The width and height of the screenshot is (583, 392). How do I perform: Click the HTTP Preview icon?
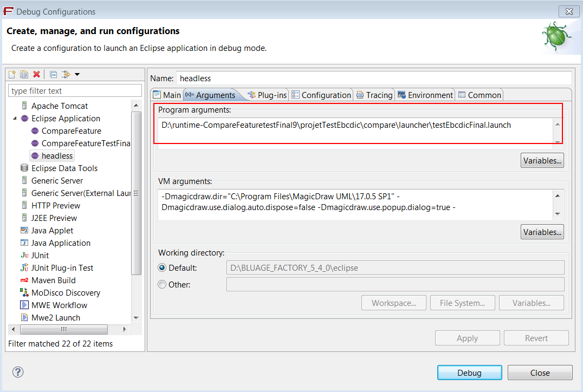[x=24, y=205]
